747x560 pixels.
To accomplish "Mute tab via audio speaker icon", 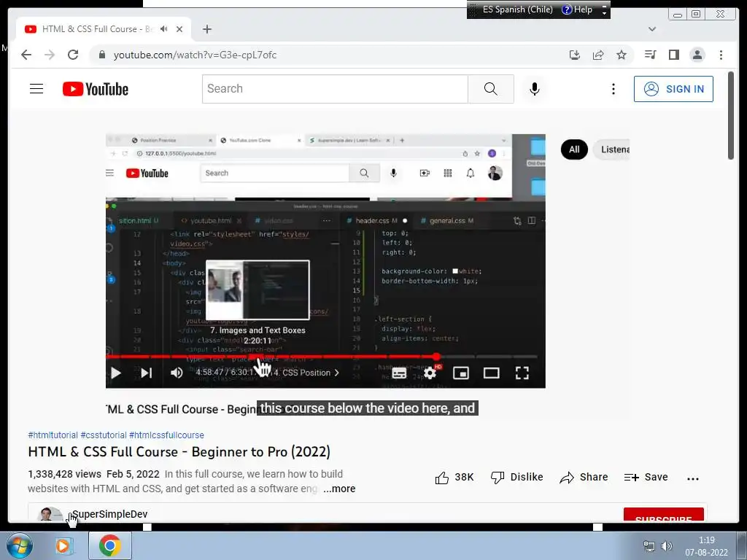I will [x=164, y=29].
